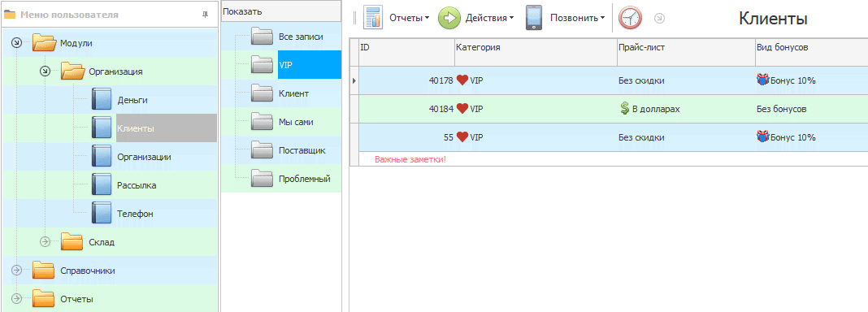Open the Отчеты reports icon

click(x=373, y=18)
